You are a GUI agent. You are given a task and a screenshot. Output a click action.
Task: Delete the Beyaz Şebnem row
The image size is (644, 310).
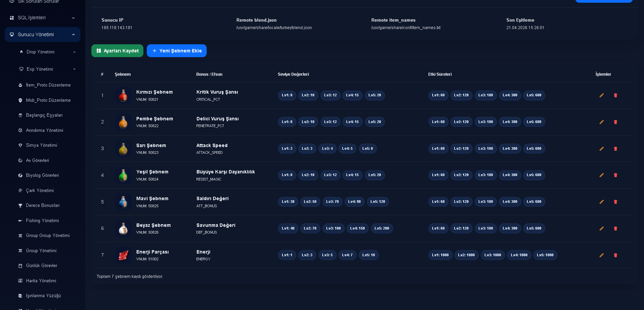[615, 229]
